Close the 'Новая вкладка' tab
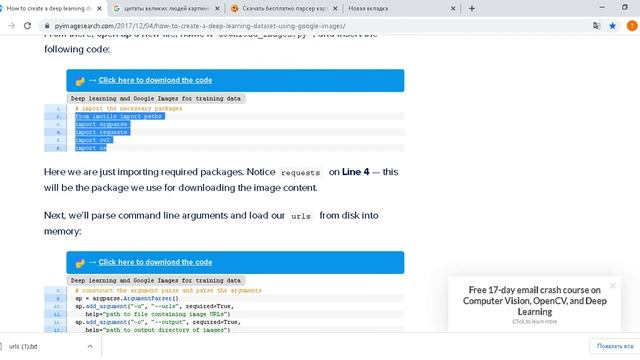640x360 pixels. (453, 8)
